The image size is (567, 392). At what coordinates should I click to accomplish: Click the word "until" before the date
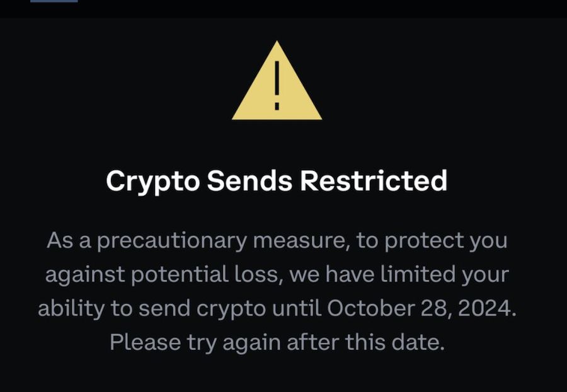point(298,309)
